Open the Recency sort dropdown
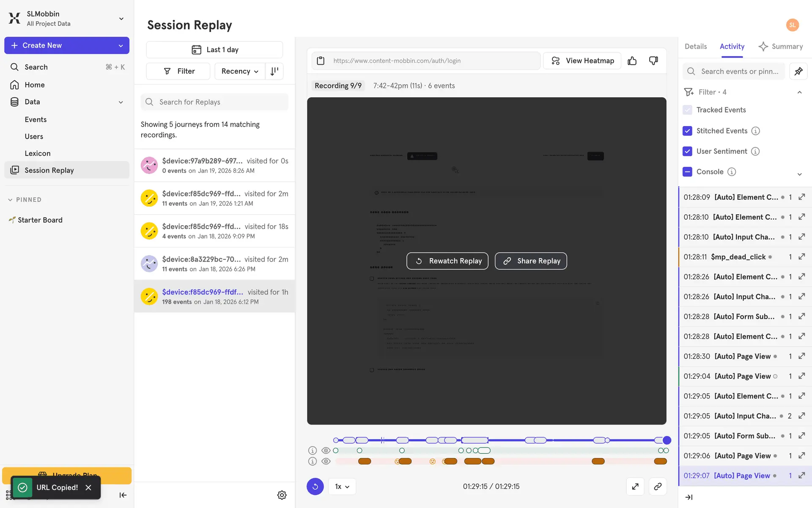This screenshot has height=508, width=812. (x=240, y=71)
